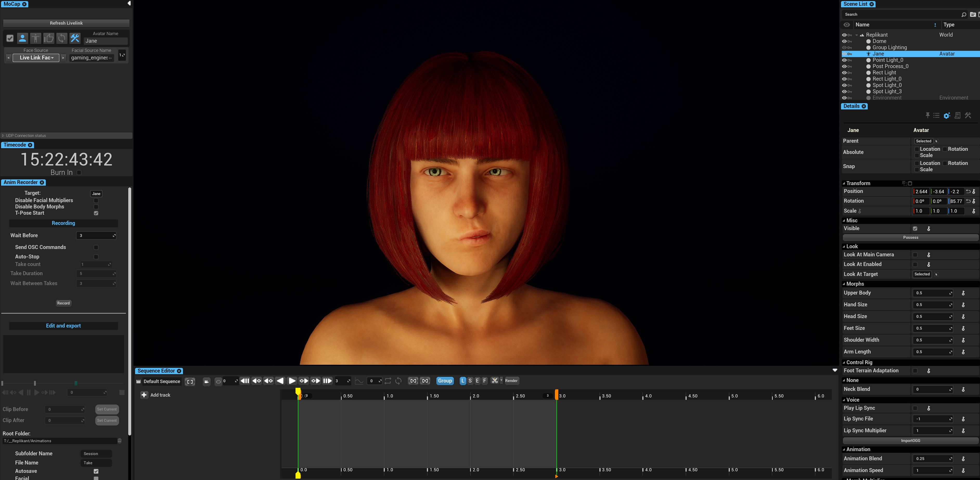Open the MoCap tools wrench-hammer icon
The image size is (980, 480).
point(75,38)
